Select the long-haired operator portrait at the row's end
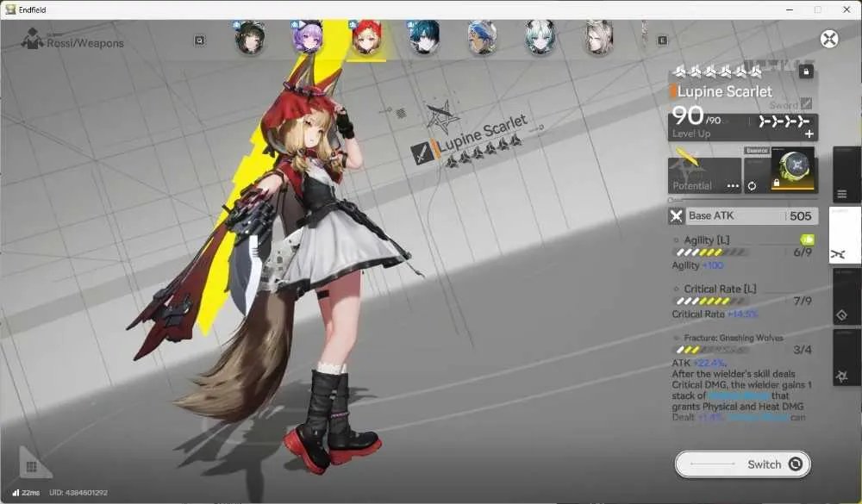The image size is (862, 504). (x=599, y=37)
